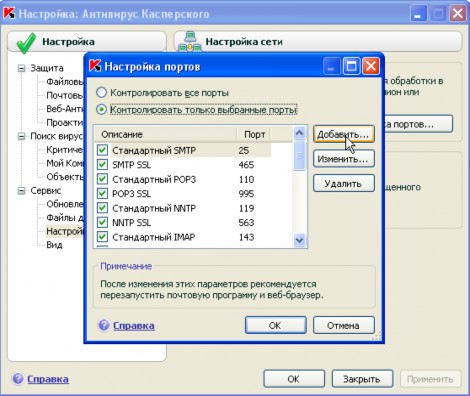Viewport: 470px width, 396px height.
Task: Collapse the Поиск вирусов tree node
Action: click(x=21, y=136)
